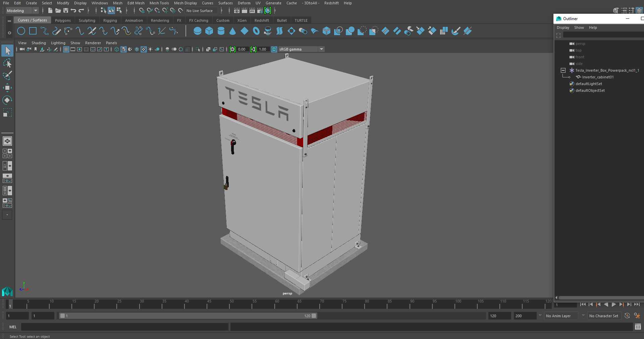644x339 pixels.
Task: Switch to four-view pane layout
Action: (7, 153)
